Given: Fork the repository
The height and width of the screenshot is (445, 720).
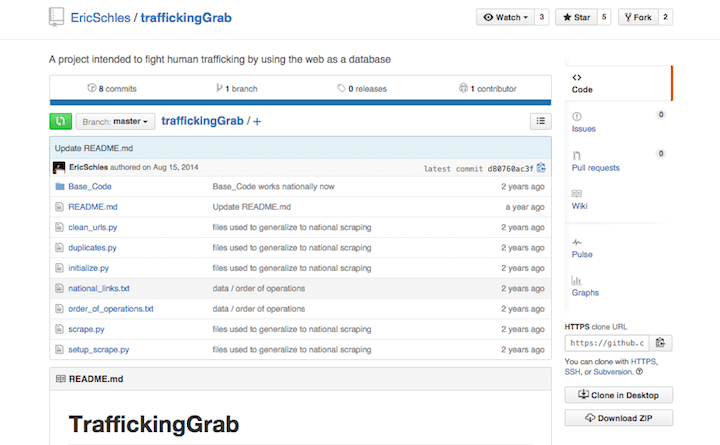Looking at the screenshot, I should pyautogui.click(x=638, y=17).
